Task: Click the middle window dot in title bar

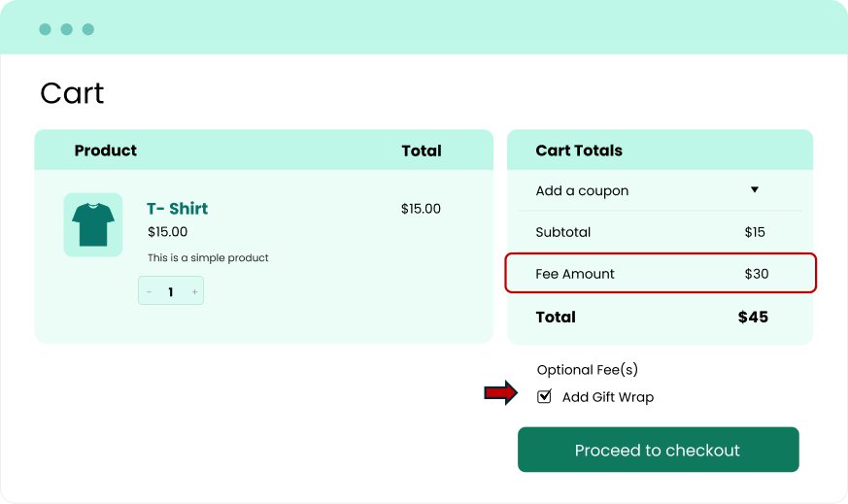Action: click(x=66, y=29)
